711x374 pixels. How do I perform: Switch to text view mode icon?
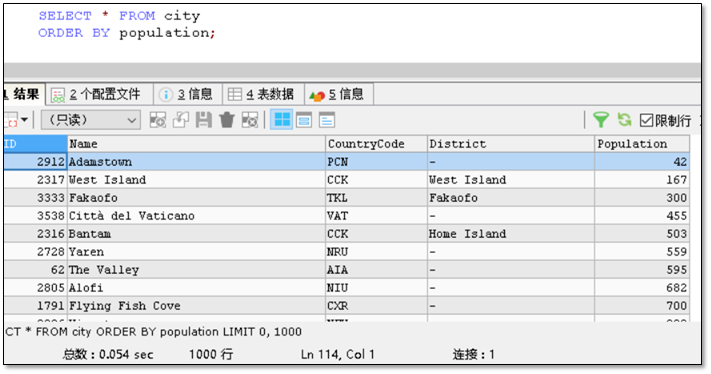point(326,120)
